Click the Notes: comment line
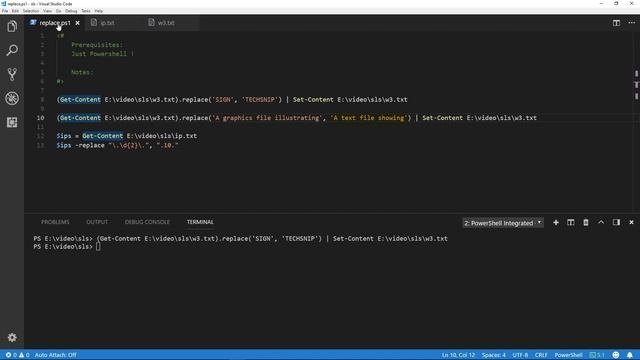 point(82,72)
